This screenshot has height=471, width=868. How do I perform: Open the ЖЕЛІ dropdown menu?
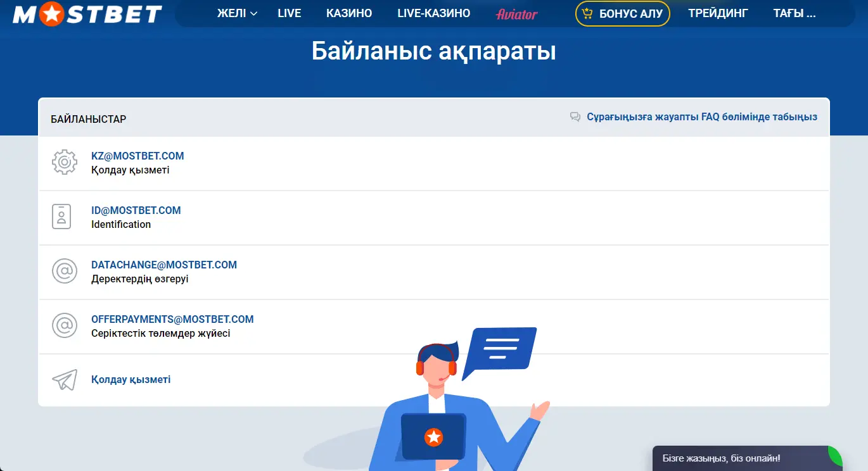[237, 13]
